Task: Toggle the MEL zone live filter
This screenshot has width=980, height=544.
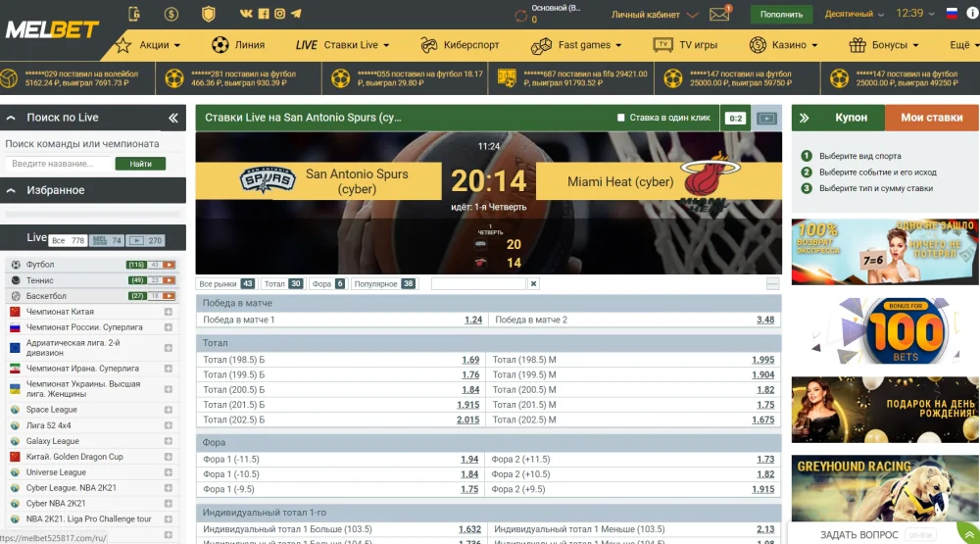Action: point(107,240)
